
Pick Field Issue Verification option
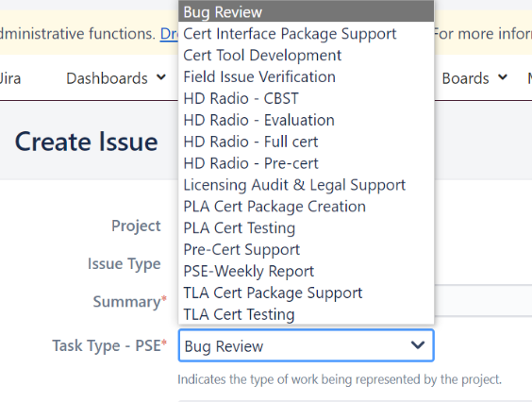(306, 76)
